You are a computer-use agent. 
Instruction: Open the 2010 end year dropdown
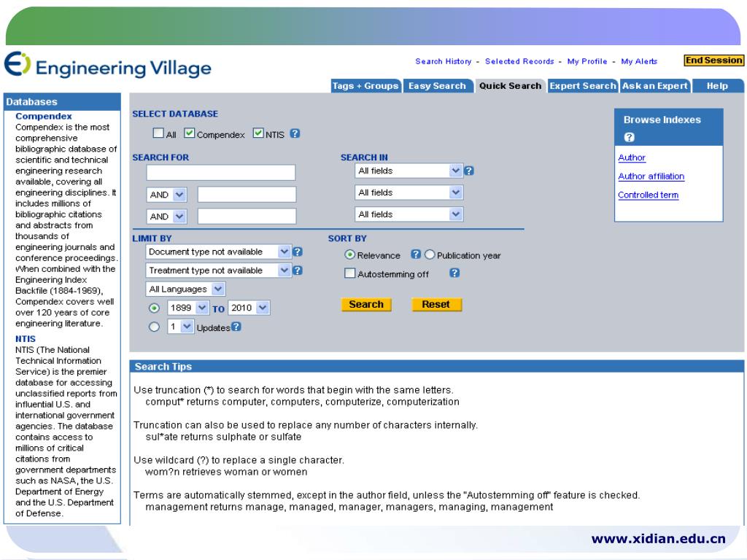[249, 308]
